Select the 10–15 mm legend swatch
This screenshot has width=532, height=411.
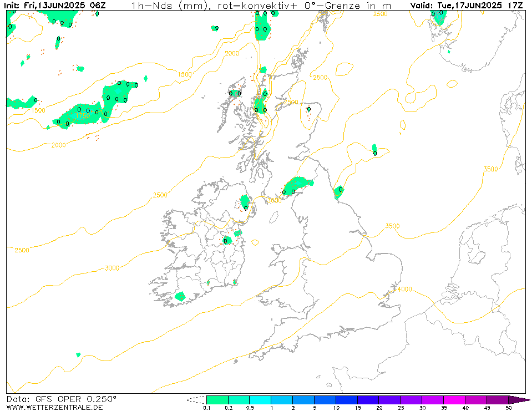pos(346,400)
